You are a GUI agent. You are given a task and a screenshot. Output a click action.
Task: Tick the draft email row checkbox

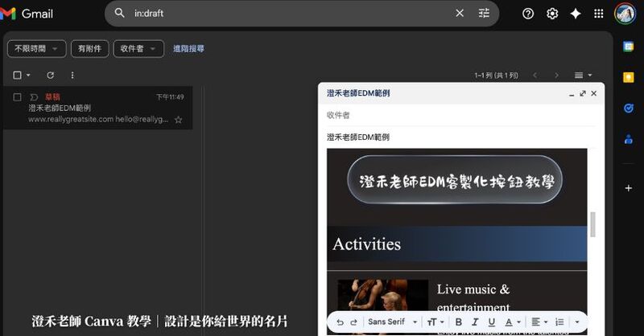coord(17,97)
